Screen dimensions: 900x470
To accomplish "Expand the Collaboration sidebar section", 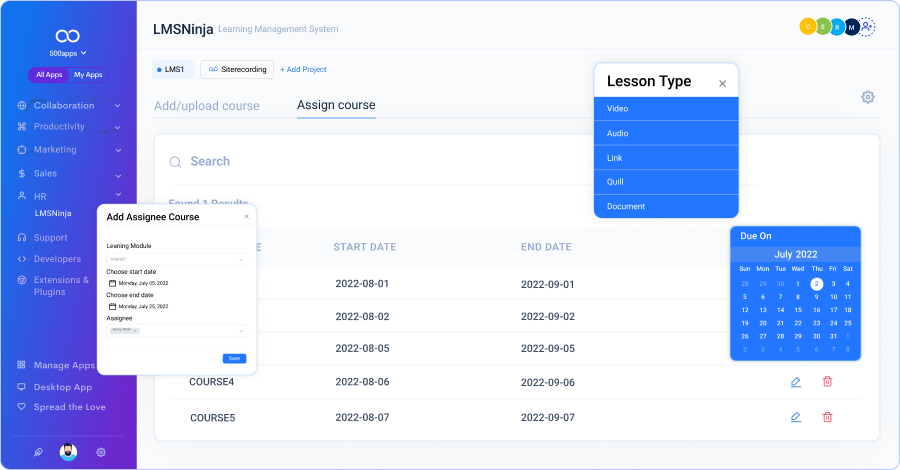I will click(x=117, y=105).
